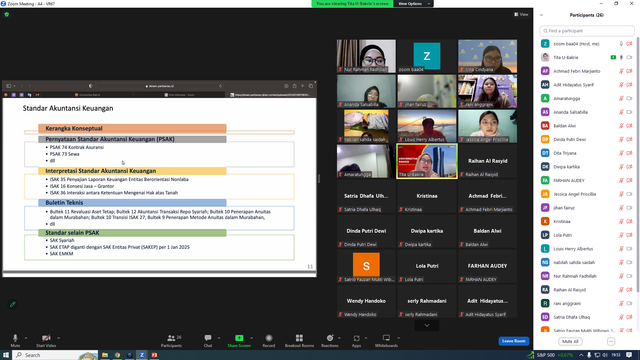Collapse Participants panel chevron
Image resolution: width=640 pixels, height=360 pixels.
point(541,15)
